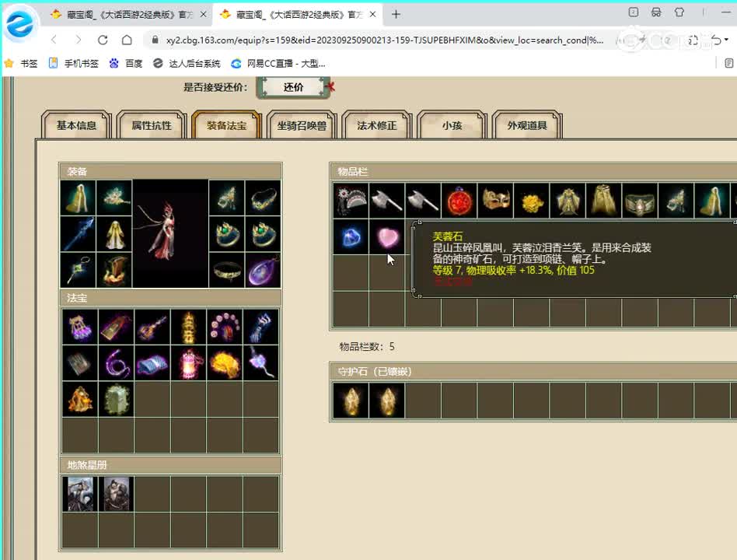View the 外观道具 tab

pyautogui.click(x=527, y=125)
